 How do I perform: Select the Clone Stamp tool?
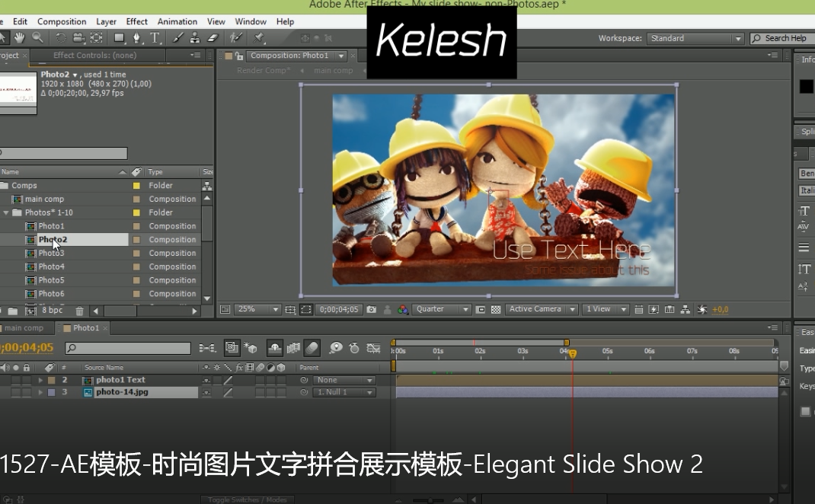(x=195, y=37)
